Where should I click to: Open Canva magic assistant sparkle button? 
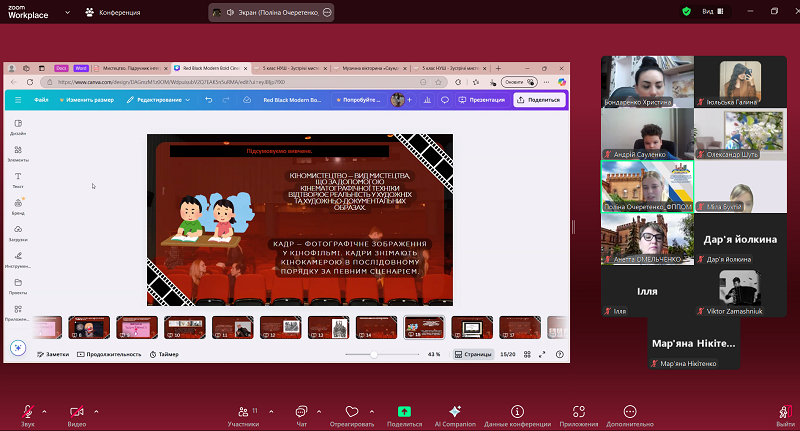tap(18, 348)
